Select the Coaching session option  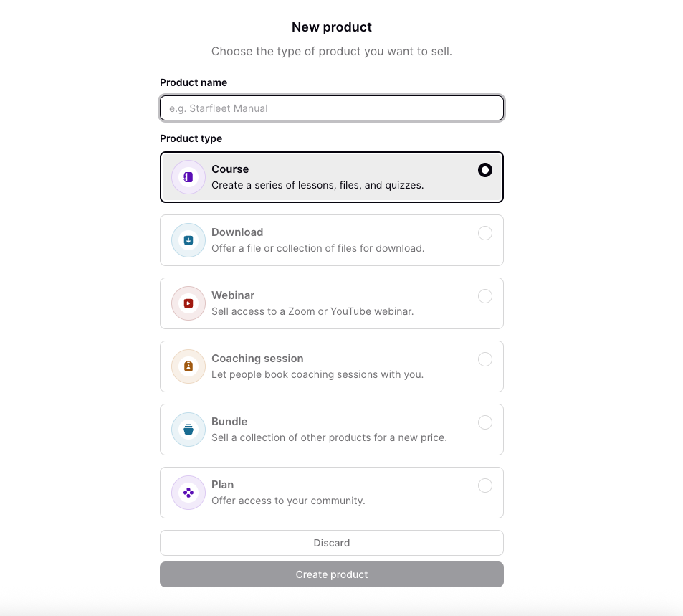pos(485,359)
